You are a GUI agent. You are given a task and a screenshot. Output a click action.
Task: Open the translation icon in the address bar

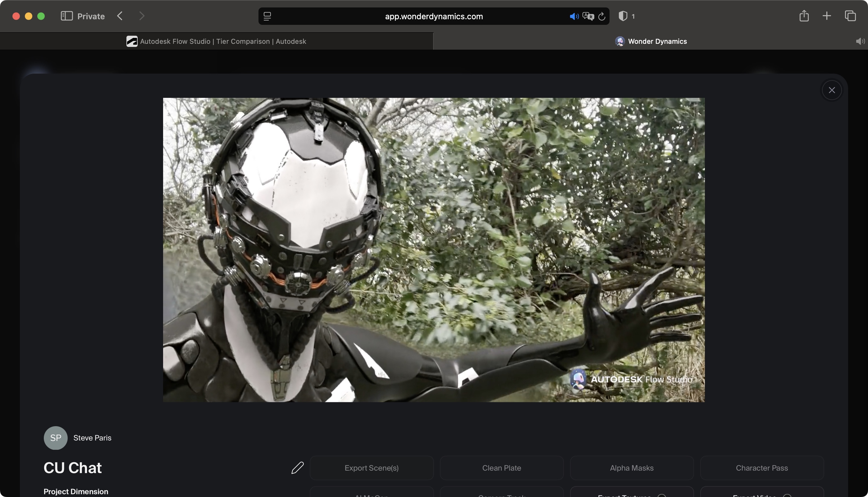588,16
